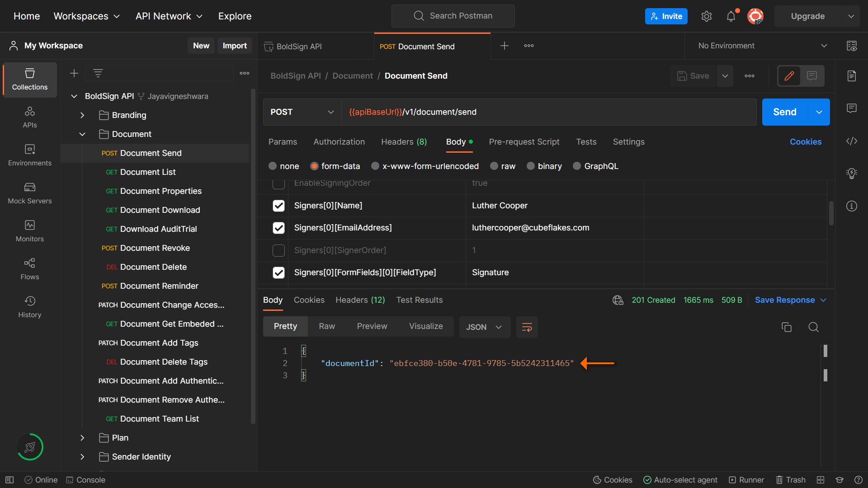868x488 pixels.
Task: Collapse the Document folder
Action: click(x=82, y=134)
